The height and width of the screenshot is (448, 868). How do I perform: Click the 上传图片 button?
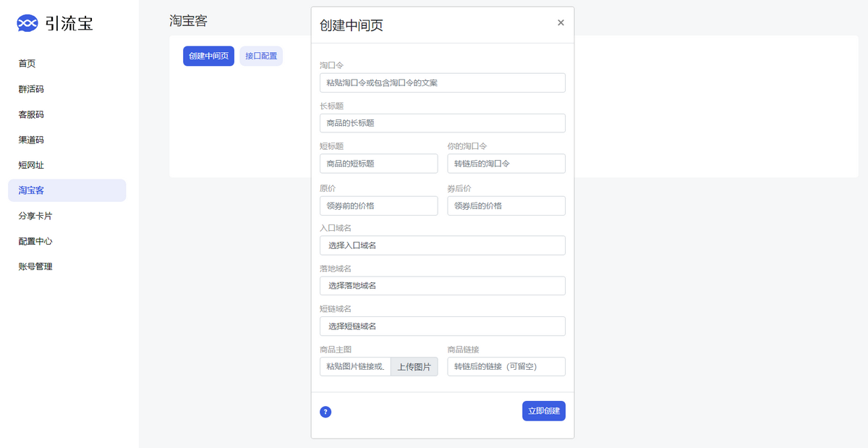[414, 367]
